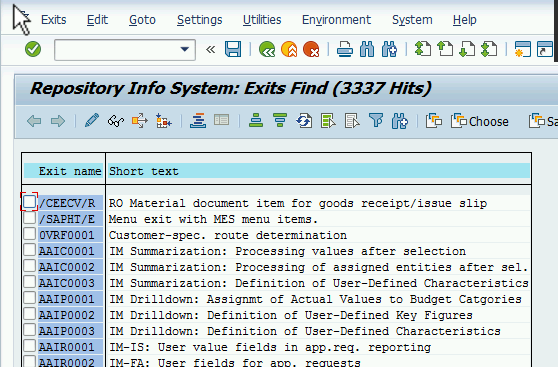Tick checkbox for AAIC0002 exit
Image resolution: width=558 pixels, height=367 pixels.
pyautogui.click(x=29, y=266)
